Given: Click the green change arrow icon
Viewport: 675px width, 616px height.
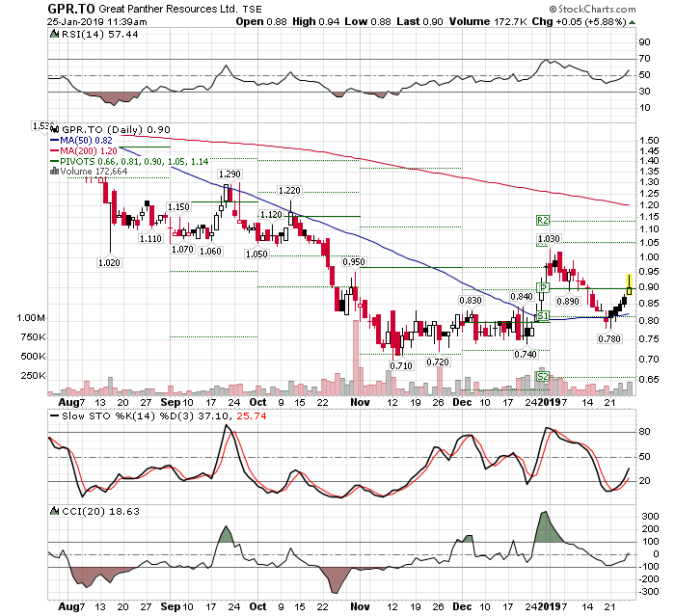Looking at the screenshot, I should click(x=632, y=22).
